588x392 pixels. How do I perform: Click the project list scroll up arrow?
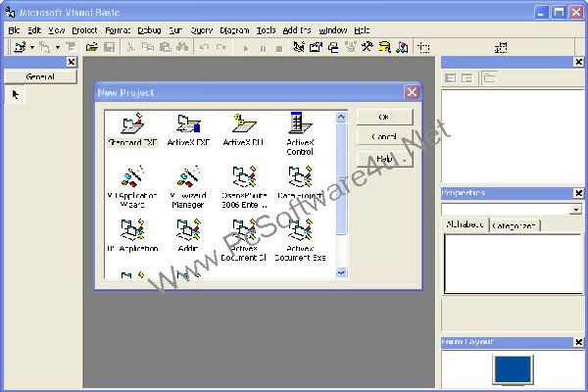[341, 117]
